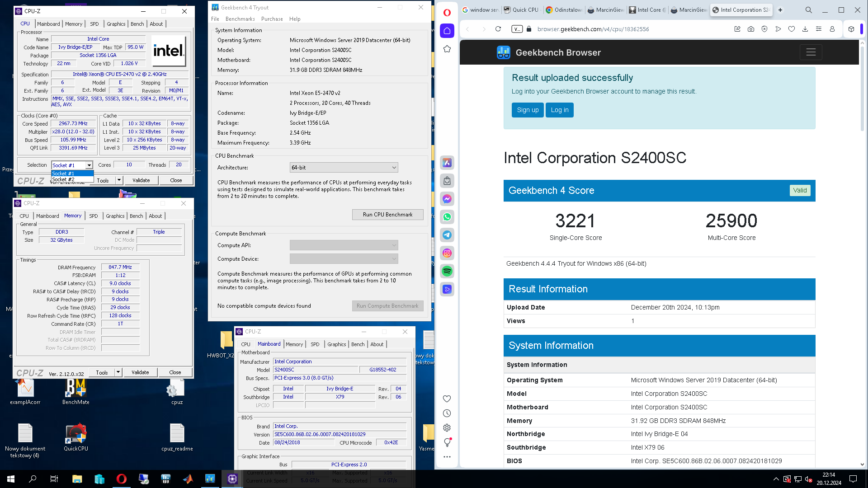The width and height of the screenshot is (868, 488).
Task: Click Opera icon in the taskbar
Action: tap(122, 479)
